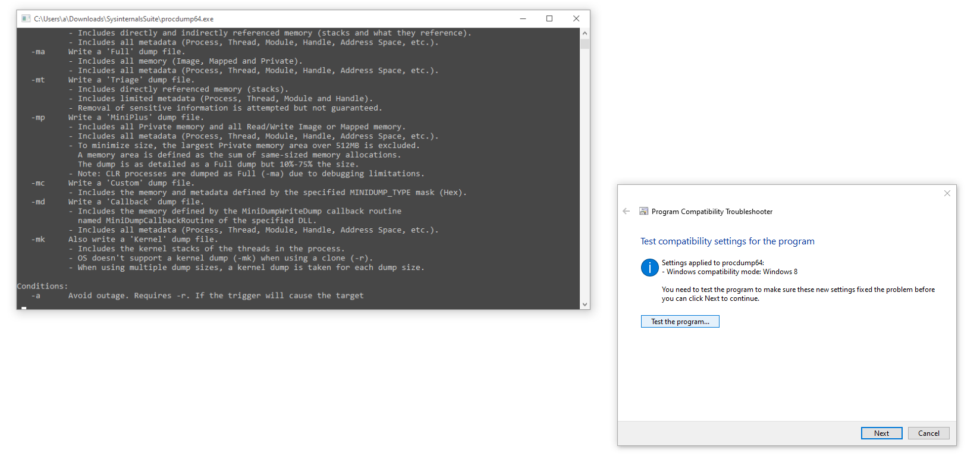Click the console title bar path text
The image size is (980, 462).
(124, 19)
